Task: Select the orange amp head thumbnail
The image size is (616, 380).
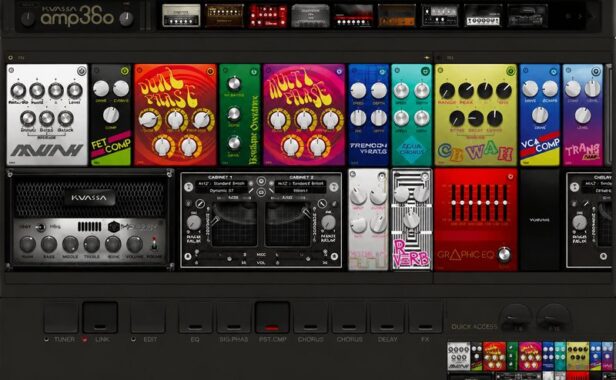Action: (x=397, y=16)
